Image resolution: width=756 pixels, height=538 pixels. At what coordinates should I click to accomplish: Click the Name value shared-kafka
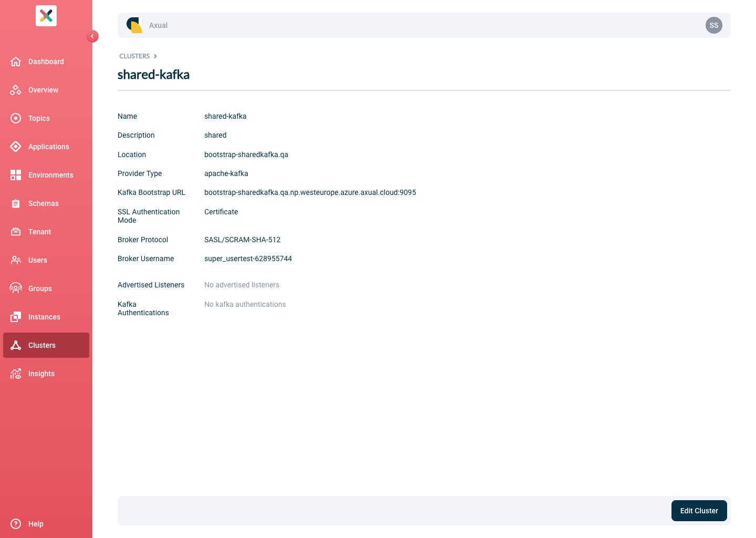pos(225,116)
